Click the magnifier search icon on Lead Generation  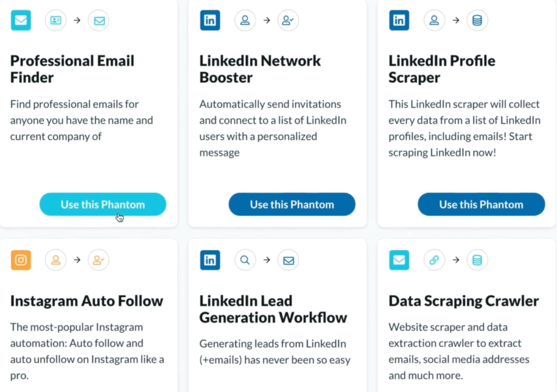pos(245,260)
